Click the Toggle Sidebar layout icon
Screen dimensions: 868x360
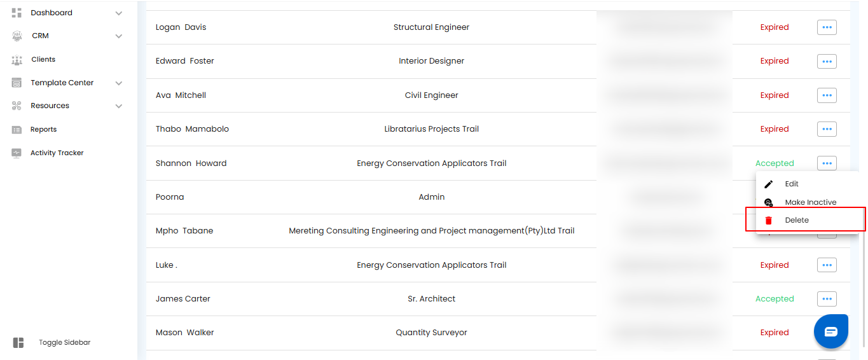[x=18, y=343]
